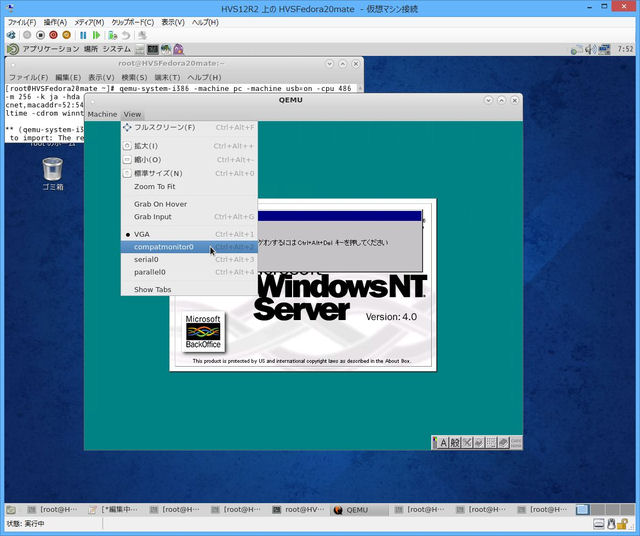Select the VGA radio item in View menu
Viewport: 640px width, 536px height.
point(189,234)
